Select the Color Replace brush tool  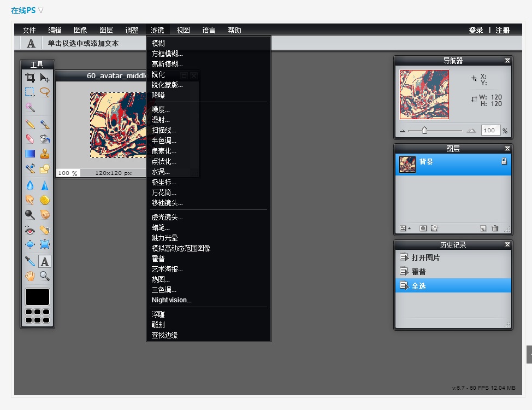(x=30, y=168)
